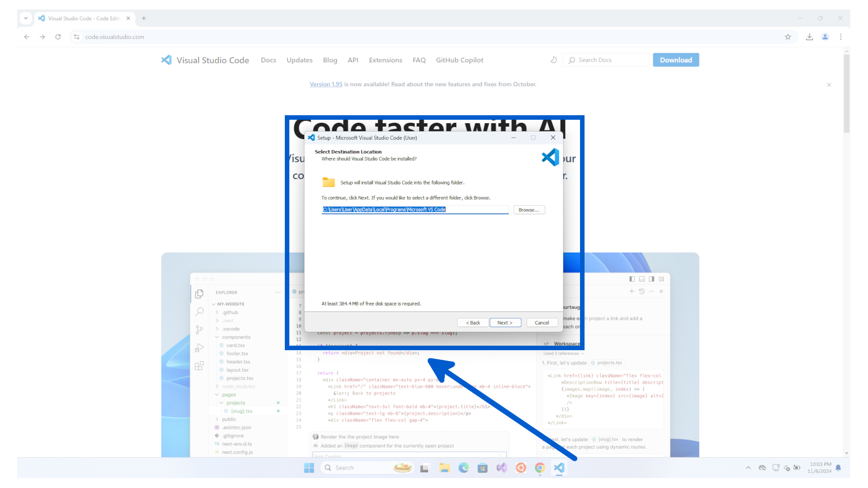Open the Source Control view in the Activity Bar
Viewport: 868px width, 488px height.
point(199,329)
